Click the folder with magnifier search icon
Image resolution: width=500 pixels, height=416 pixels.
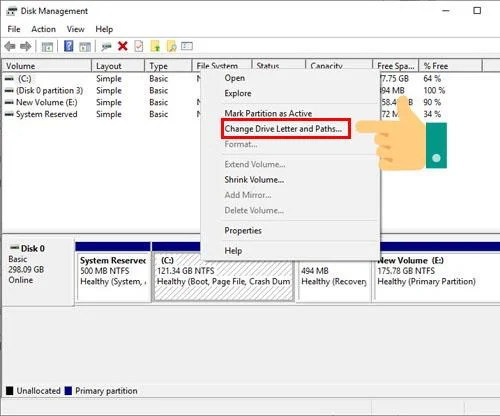(171, 46)
